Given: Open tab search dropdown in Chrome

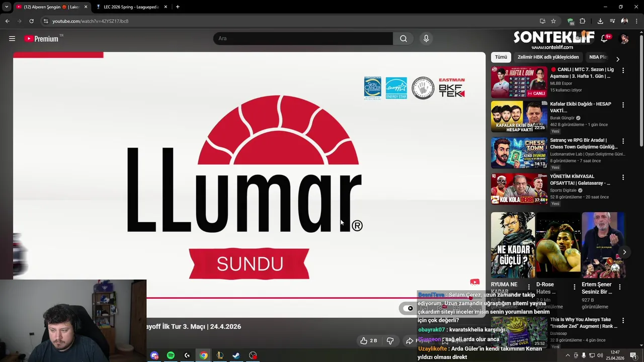Looking at the screenshot, I should click(7, 7).
